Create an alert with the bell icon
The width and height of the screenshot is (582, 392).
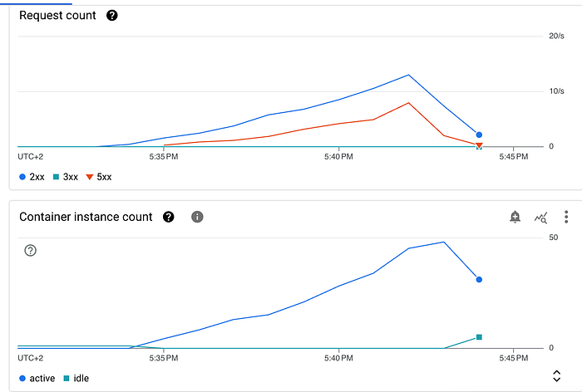[515, 217]
